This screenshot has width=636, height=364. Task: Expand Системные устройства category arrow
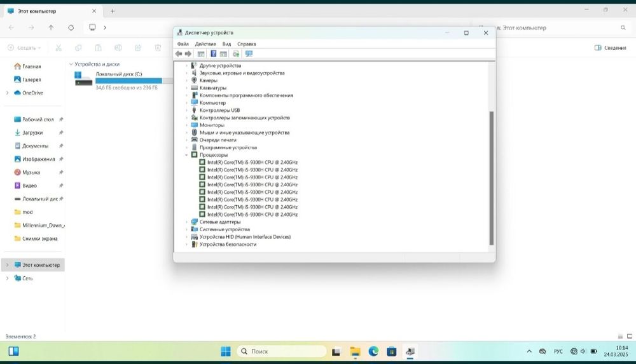coord(186,229)
